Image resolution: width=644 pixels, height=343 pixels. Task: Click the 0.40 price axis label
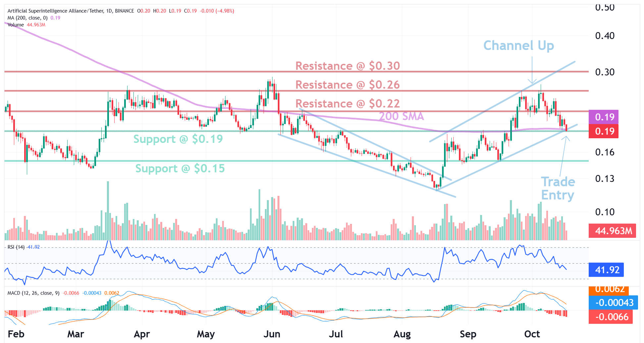605,36
